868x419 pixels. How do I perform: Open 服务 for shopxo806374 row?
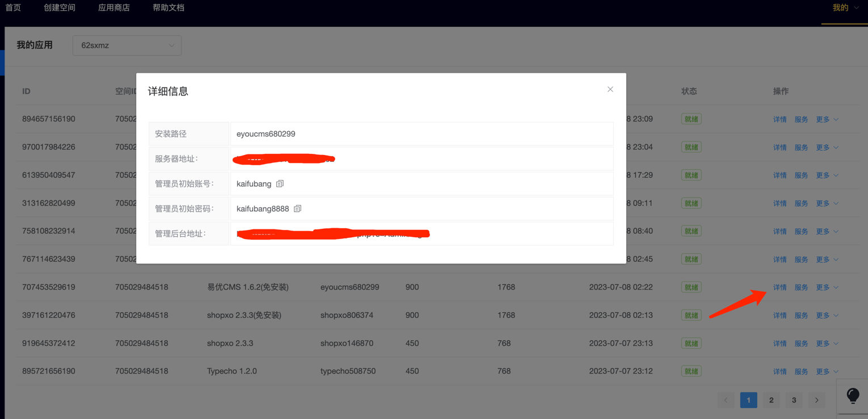click(x=801, y=315)
